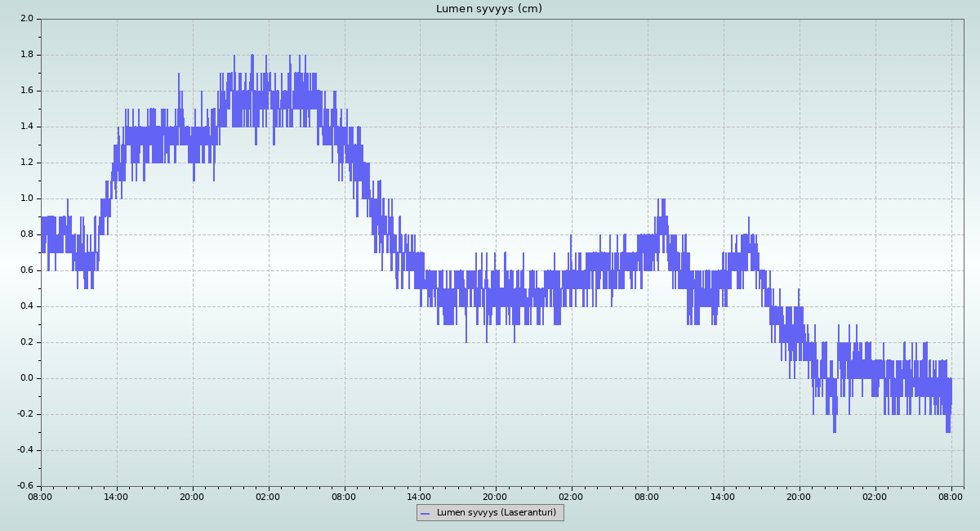Viewport: 980px width, 531px height.
Task: Click the -0.6 label at the y-axis bottom
Action: (24, 486)
